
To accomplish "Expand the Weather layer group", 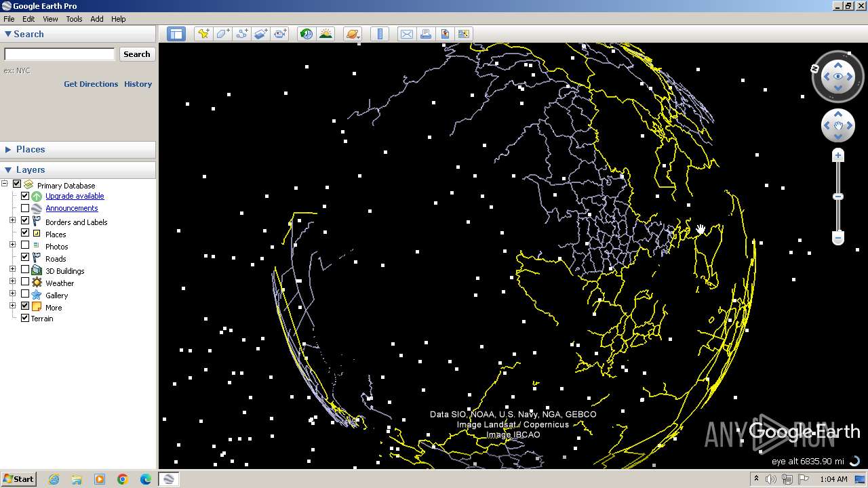I will point(12,281).
